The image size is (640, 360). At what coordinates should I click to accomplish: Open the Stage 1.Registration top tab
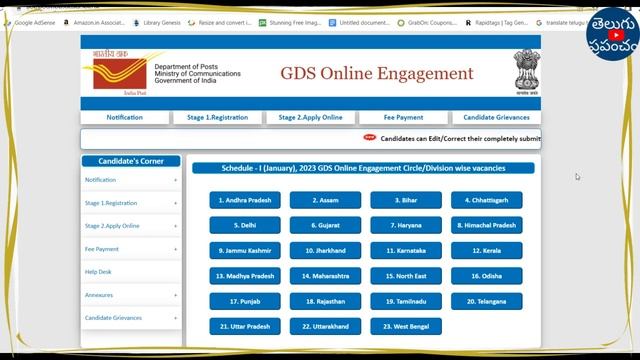point(218,118)
